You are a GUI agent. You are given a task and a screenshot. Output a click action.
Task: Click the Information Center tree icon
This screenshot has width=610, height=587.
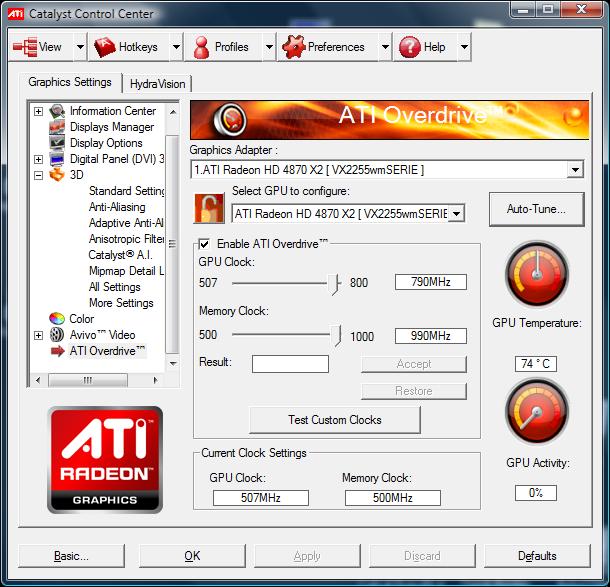click(x=57, y=111)
